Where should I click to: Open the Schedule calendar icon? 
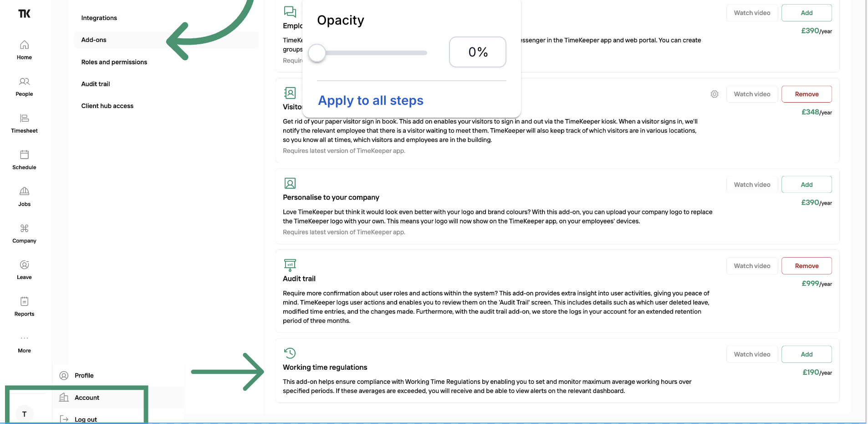tap(25, 155)
